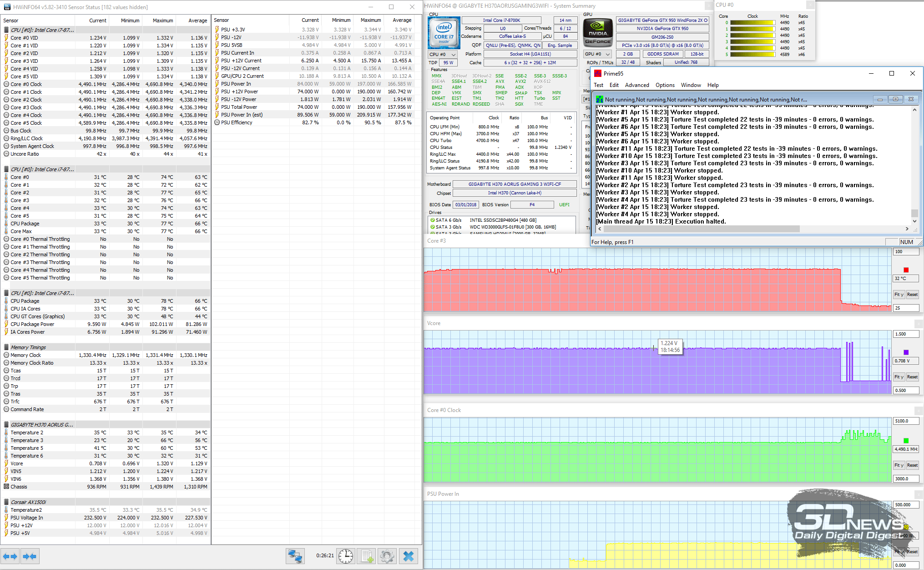Select the Memory Clock Ratio row

click(106, 363)
